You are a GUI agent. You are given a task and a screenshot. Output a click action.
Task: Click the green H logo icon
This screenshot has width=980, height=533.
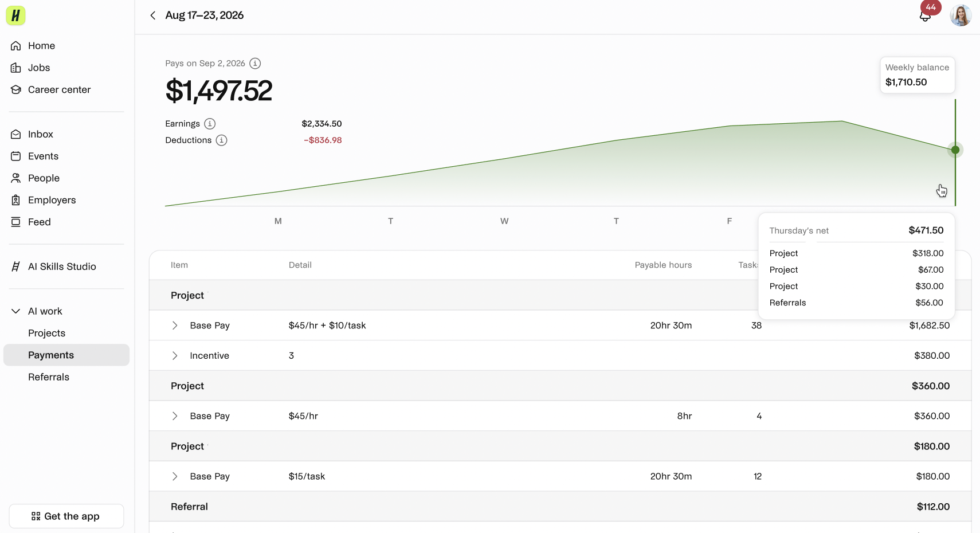16,15
